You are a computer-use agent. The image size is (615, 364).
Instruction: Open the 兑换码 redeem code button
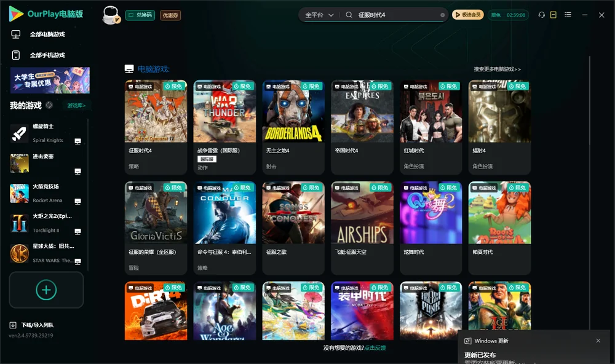pos(140,15)
